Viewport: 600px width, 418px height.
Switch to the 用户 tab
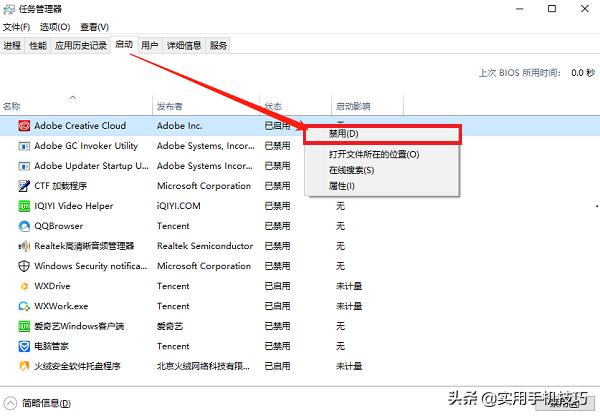[150, 46]
